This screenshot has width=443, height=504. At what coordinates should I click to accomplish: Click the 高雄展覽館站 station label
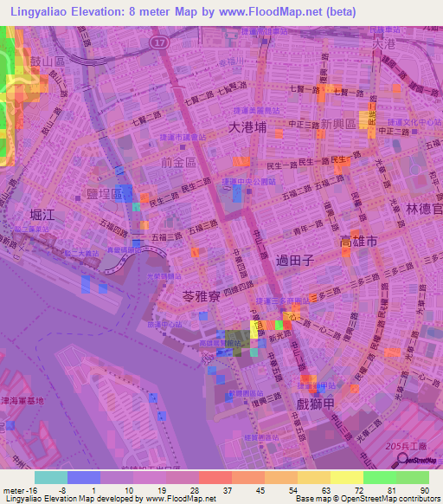(220, 344)
